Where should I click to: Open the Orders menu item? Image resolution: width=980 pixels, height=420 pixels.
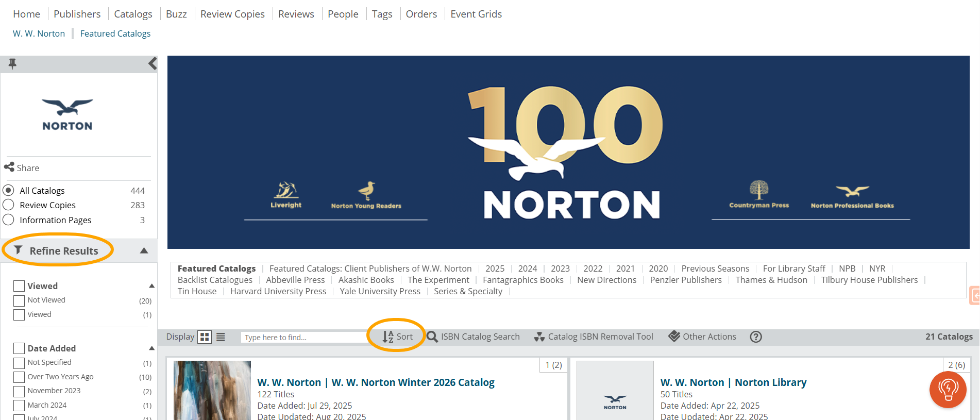[x=421, y=14]
